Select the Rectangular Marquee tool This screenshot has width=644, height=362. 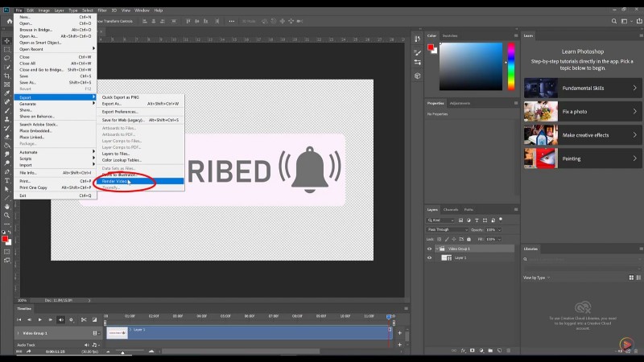coord(7,49)
